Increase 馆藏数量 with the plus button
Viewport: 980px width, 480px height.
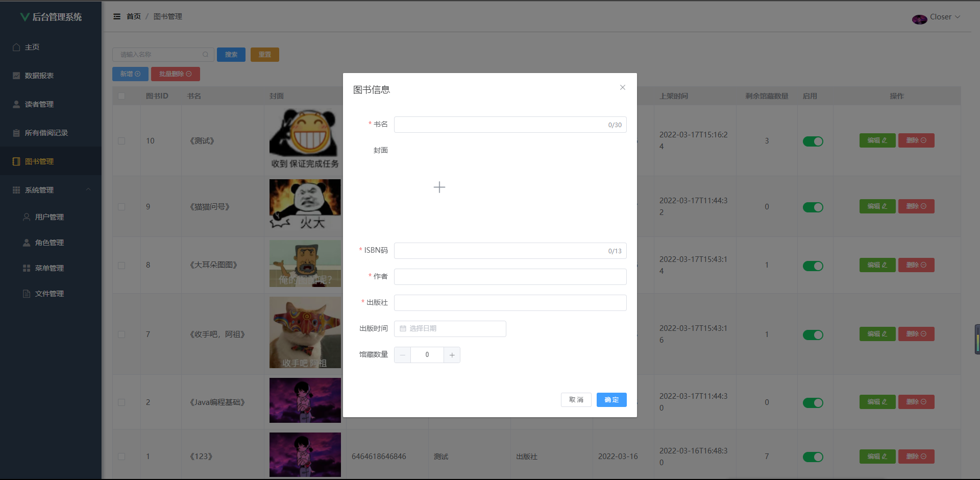pyautogui.click(x=452, y=355)
